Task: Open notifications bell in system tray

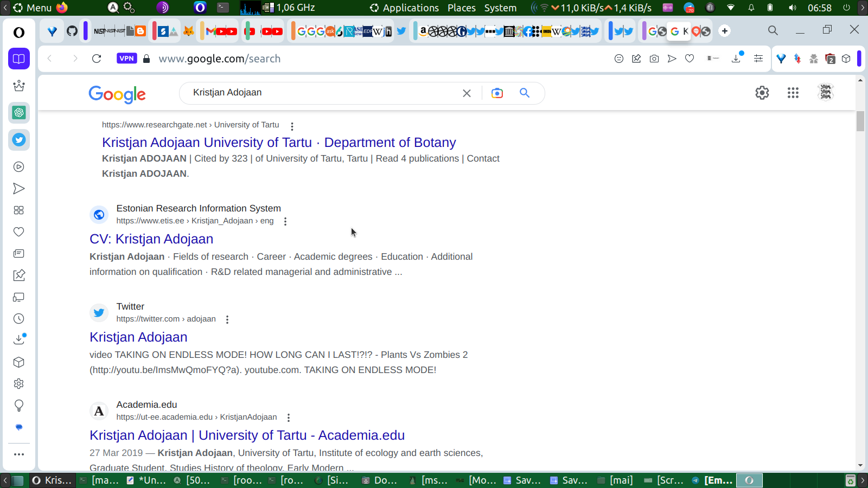Action: (751, 8)
